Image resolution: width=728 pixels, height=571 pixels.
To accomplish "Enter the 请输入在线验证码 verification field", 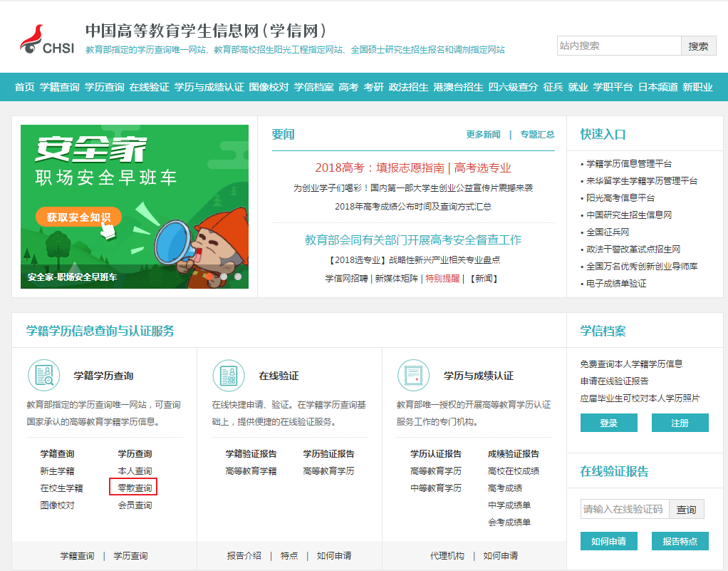I will 623,509.
